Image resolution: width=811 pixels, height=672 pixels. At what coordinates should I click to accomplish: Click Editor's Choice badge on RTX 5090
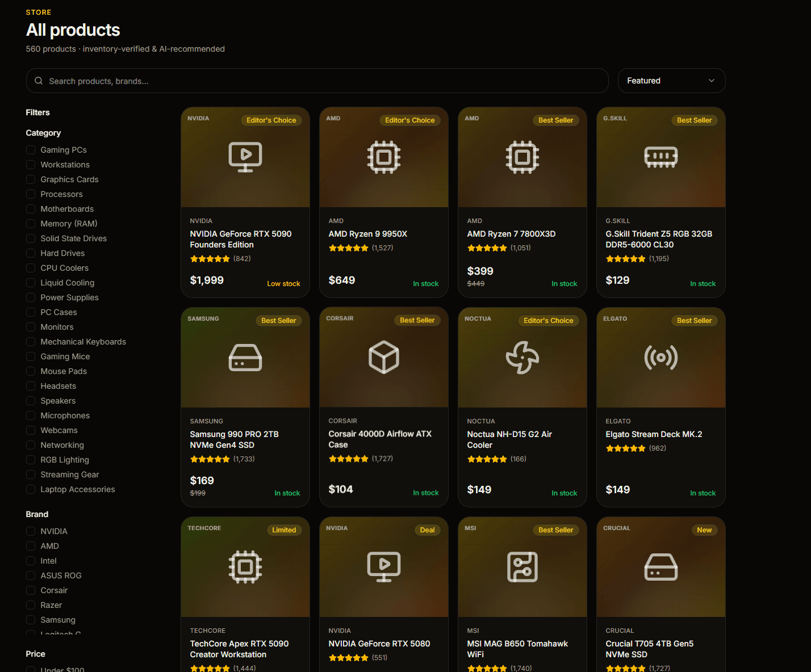tap(271, 120)
